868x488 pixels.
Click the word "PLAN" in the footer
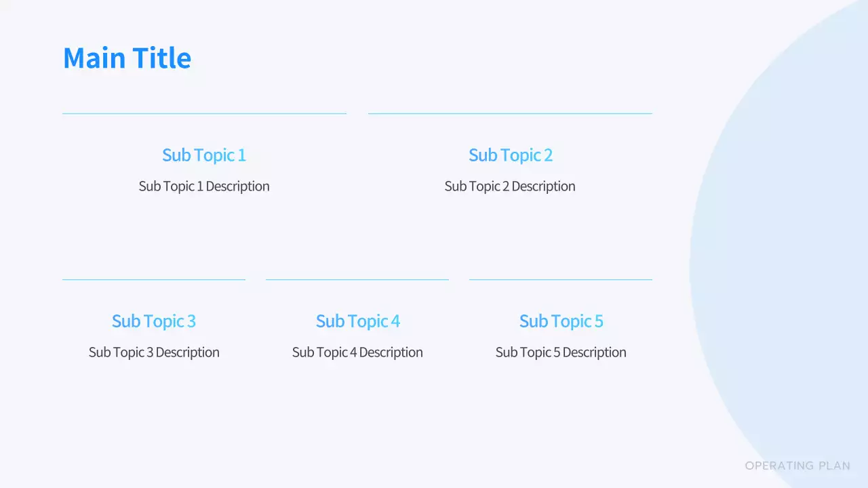[x=834, y=466]
